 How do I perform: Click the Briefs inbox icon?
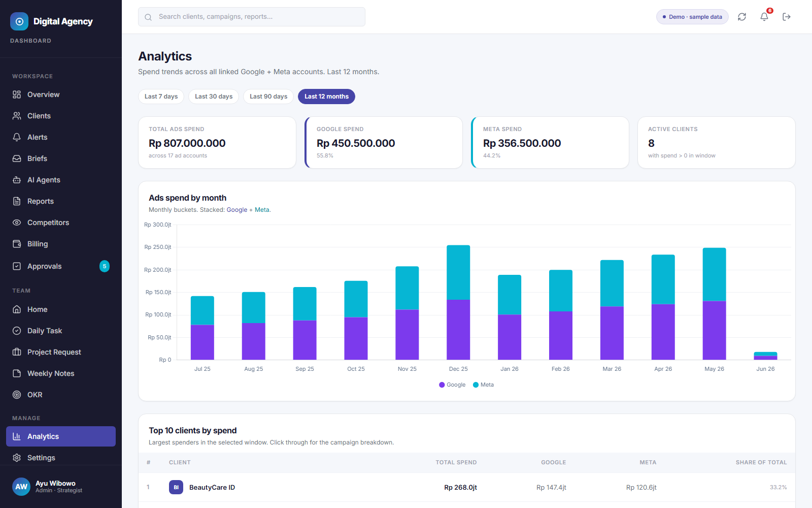click(17, 158)
